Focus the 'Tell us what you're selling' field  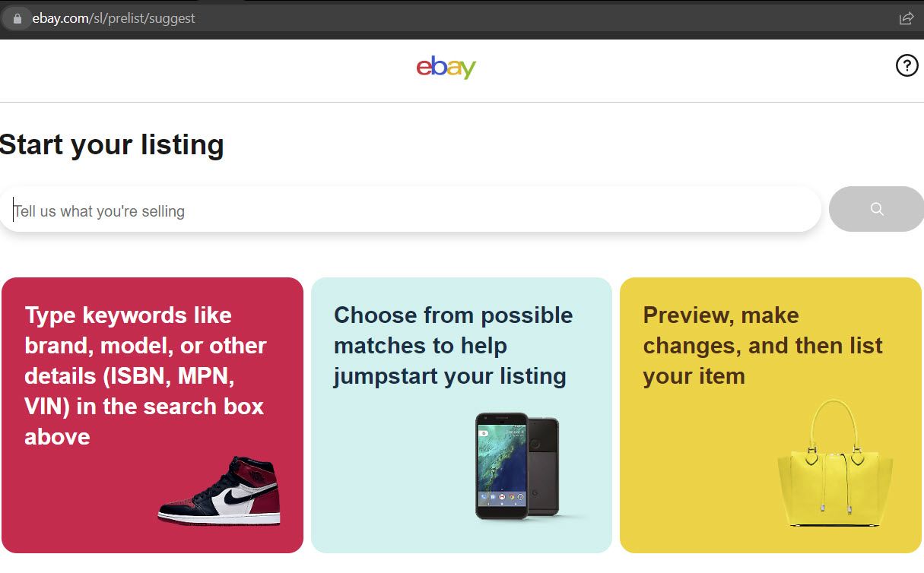pos(411,211)
